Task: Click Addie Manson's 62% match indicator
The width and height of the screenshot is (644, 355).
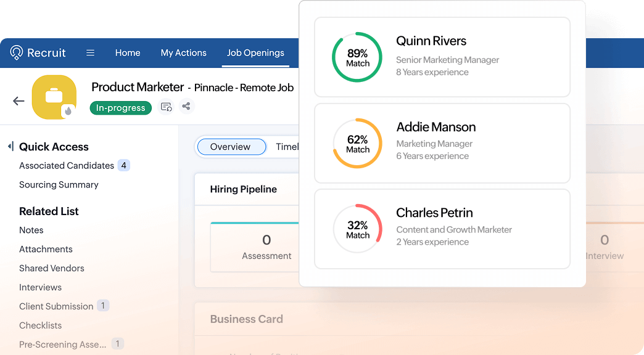Action: (x=357, y=143)
